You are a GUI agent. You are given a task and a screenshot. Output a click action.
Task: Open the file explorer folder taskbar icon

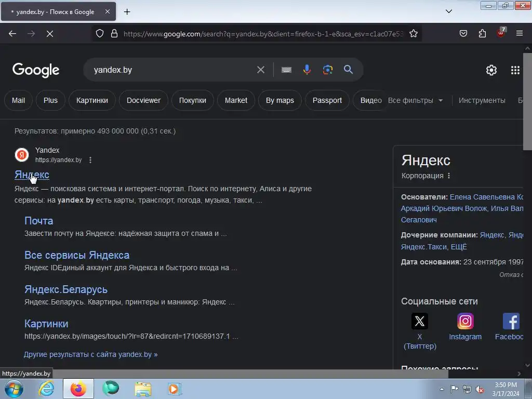click(143, 389)
